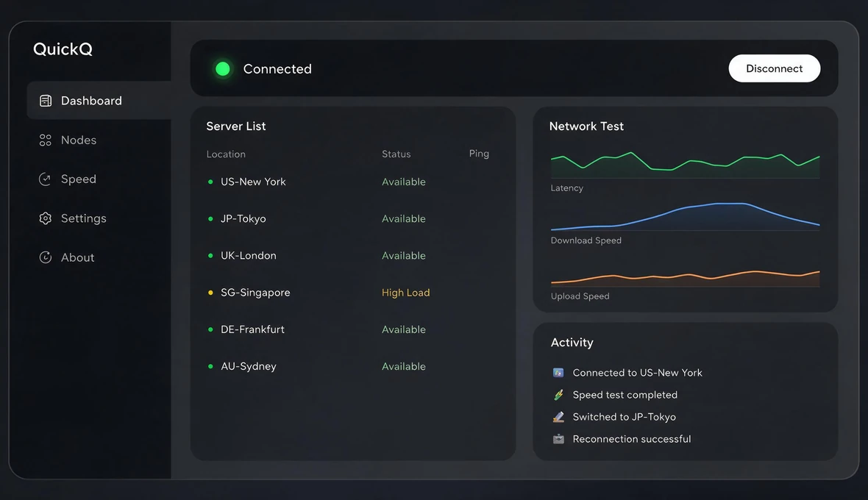The height and width of the screenshot is (500, 868).
Task: Click the Settings gear icon
Action: pos(46,218)
